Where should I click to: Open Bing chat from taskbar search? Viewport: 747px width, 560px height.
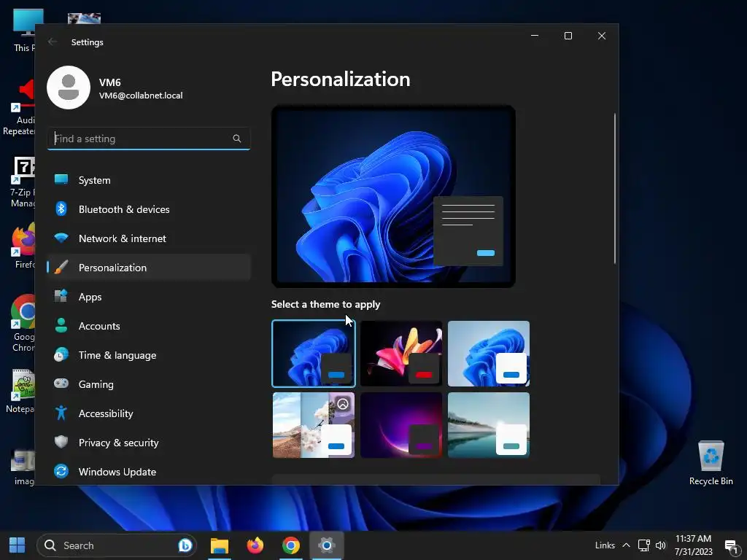coord(185,545)
